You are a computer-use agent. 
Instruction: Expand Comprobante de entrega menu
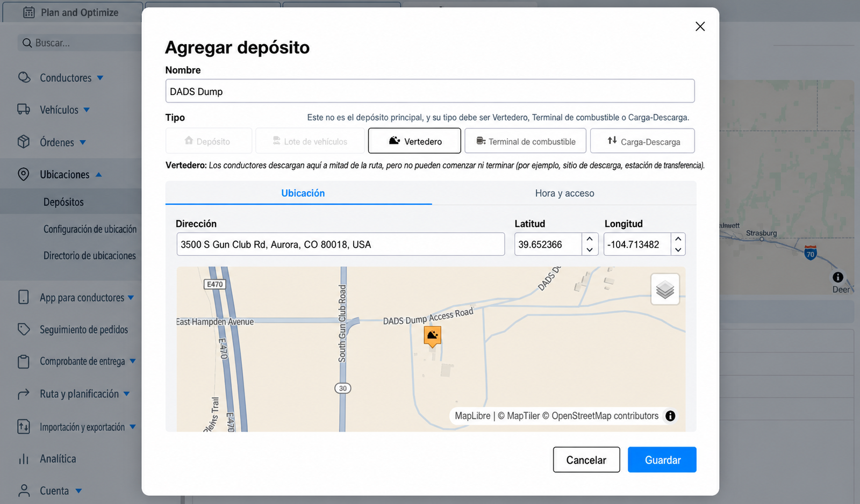[x=133, y=361]
